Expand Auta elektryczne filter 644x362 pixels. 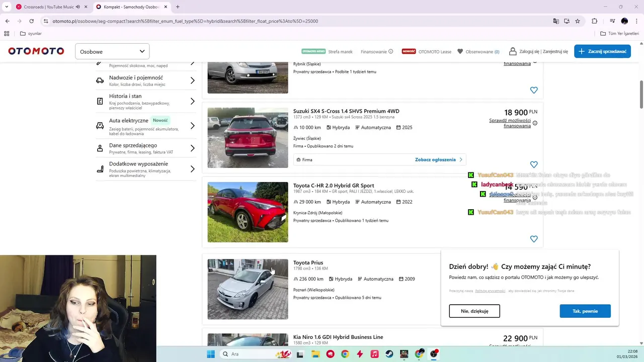(145, 126)
